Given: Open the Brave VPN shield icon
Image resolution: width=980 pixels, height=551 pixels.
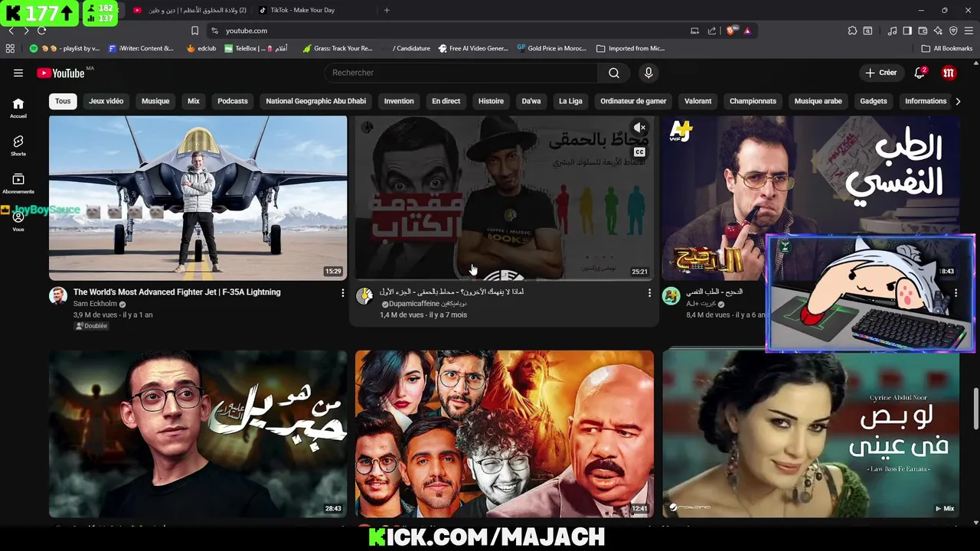Looking at the screenshot, I should point(953,31).
